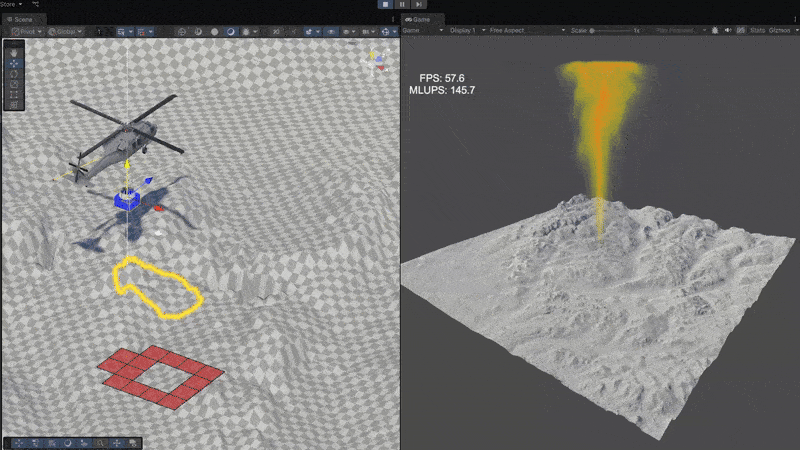This screenshot has width=800, height=450.
Task: Click the Stop playback button
Action: 385,4
